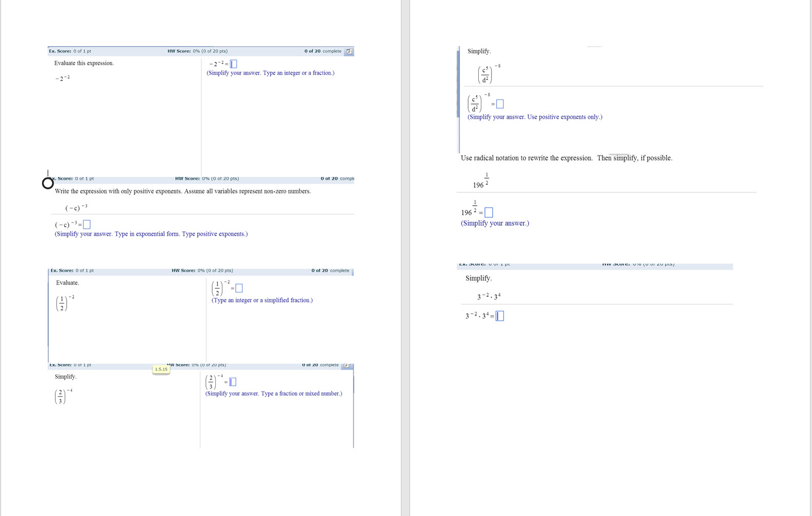Click the answer box for (c⁵/d²)⁻⁸
Image resolution: width=812 pixels, height=516 pixels.
click(500, 104)
